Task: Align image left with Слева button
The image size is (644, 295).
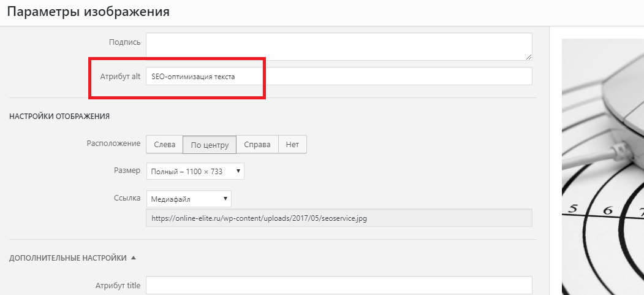Action: [164, 145]
